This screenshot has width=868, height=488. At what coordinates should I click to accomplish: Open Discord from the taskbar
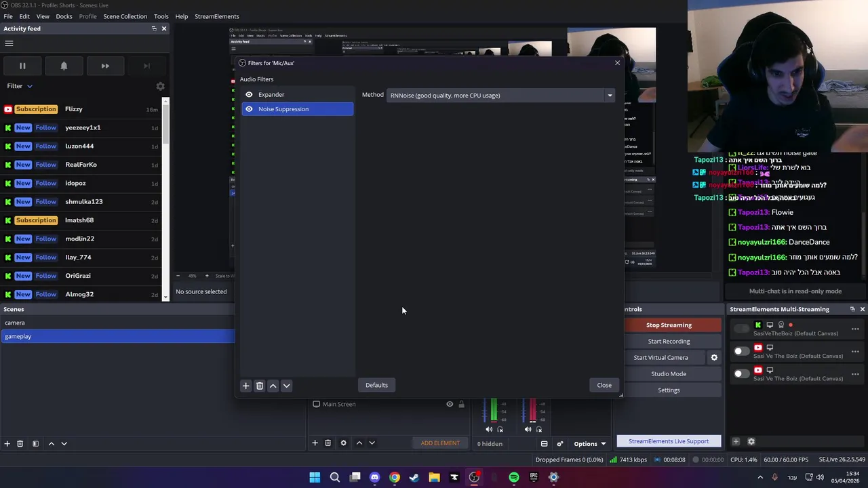374,477
